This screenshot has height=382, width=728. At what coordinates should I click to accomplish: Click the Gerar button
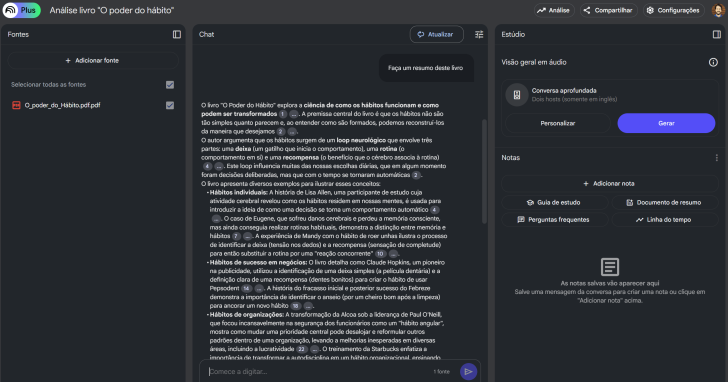click(666, 123)
